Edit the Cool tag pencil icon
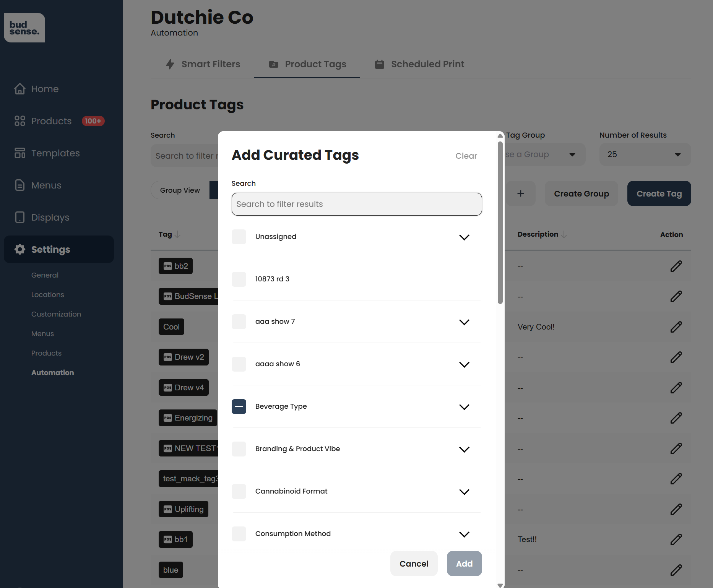Viewport: 713px width, 588px height. tap(676, 327)
